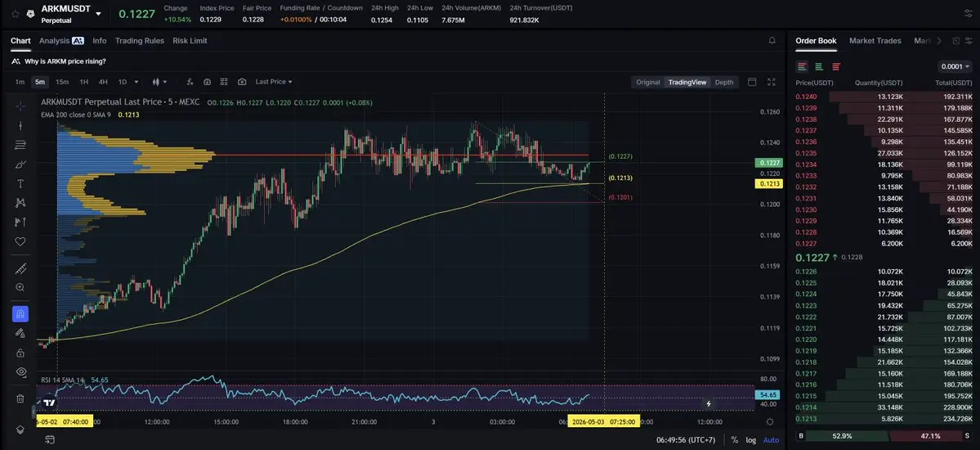Open the 0.0001 price grouping dropdown
980x450 pixels.
coord(955,66)
